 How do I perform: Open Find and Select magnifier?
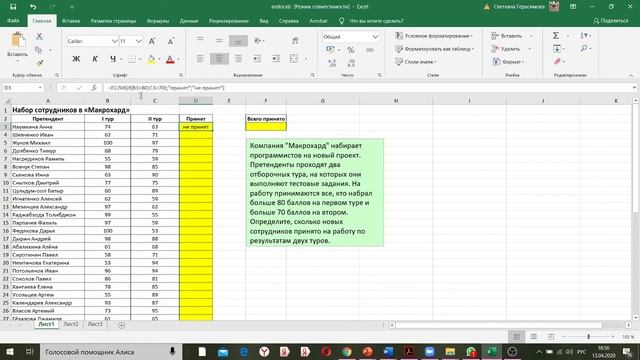[x=584, y=49]
